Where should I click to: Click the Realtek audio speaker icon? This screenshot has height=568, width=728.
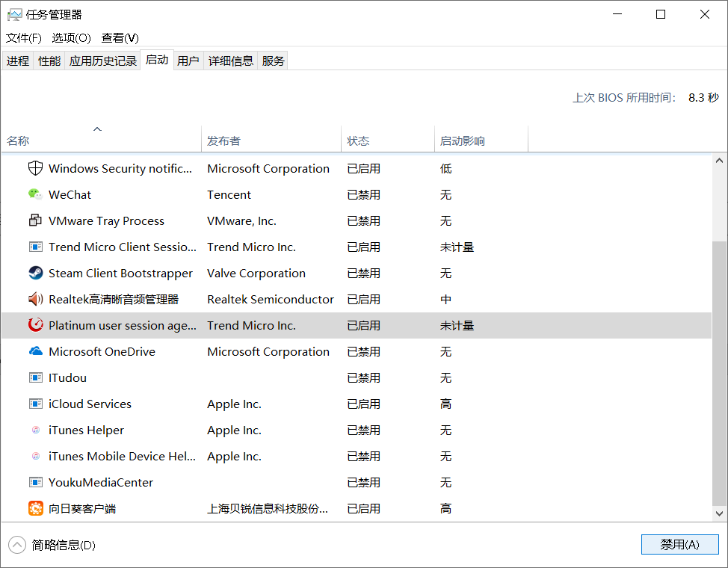pos(35,299)
